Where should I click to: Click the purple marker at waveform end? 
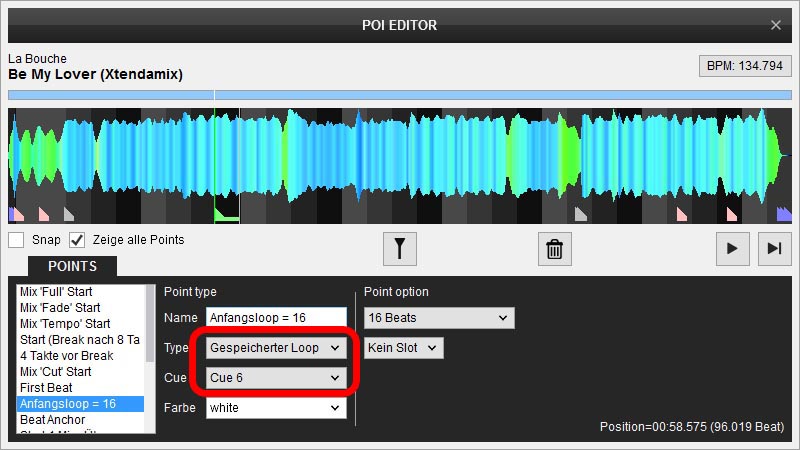tap(784, 214)
